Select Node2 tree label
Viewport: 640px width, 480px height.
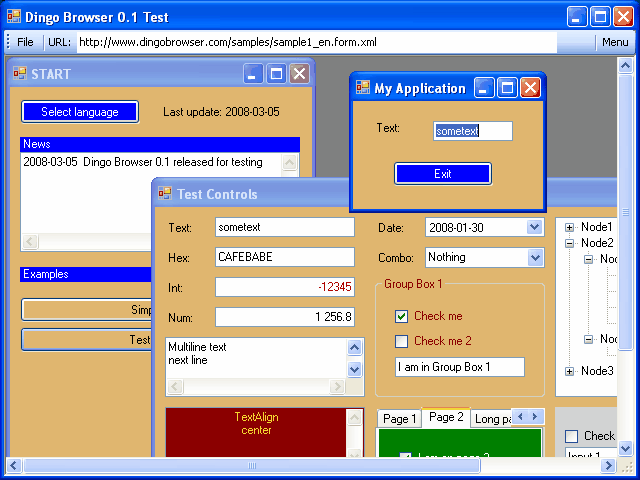[x=597, y=243]
